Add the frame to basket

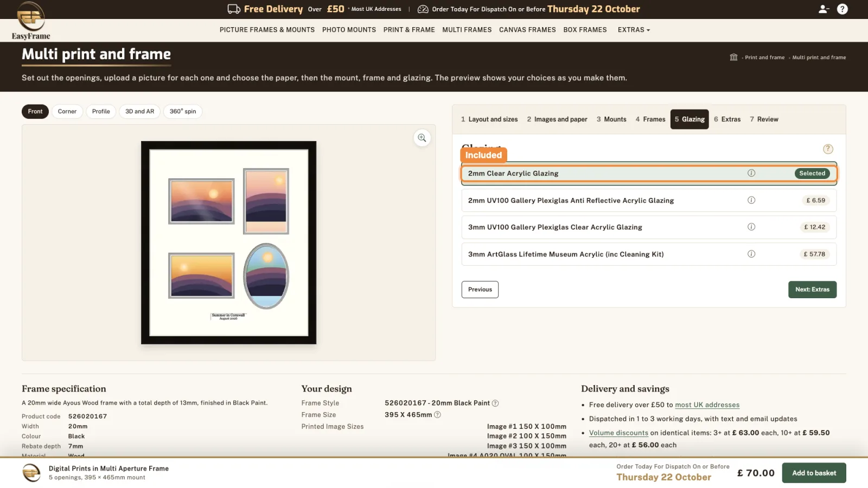tap(814, 473)
